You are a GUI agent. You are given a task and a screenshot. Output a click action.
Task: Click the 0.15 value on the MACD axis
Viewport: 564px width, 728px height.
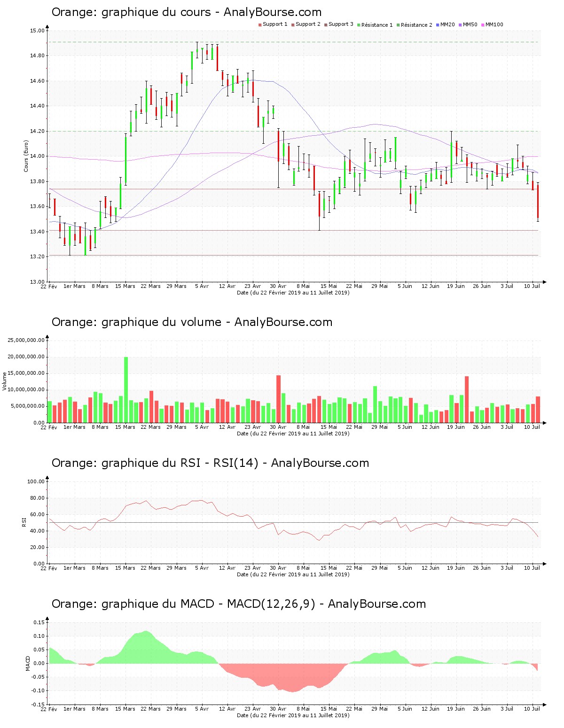[39, 623]
